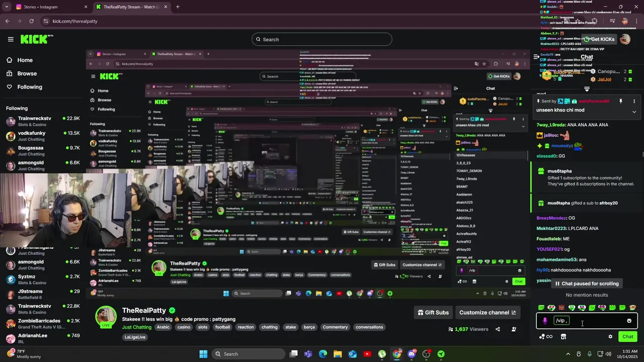The image size is (644, 362).
Task: Select the football tag
Action: pyautogui.click(x=222, y=327)
